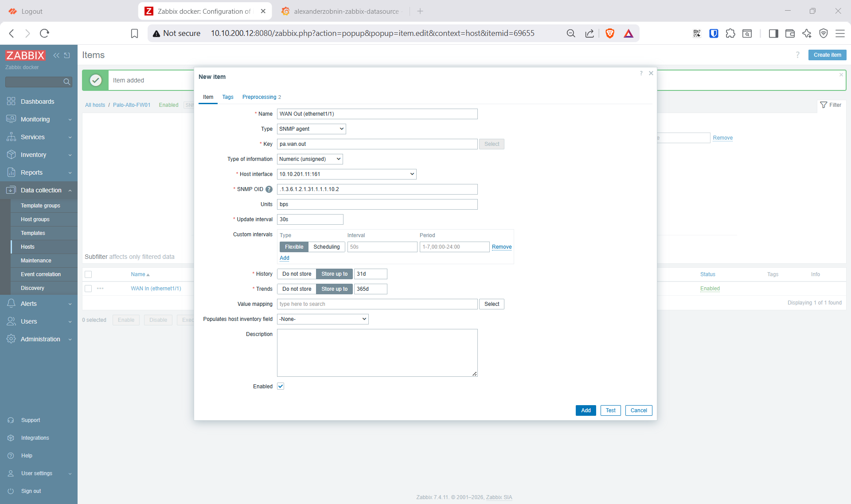This screenshot has width=851, height=504.
Task: Click the Brave Rewards triangle icon
Action: (x=628, y=33)
